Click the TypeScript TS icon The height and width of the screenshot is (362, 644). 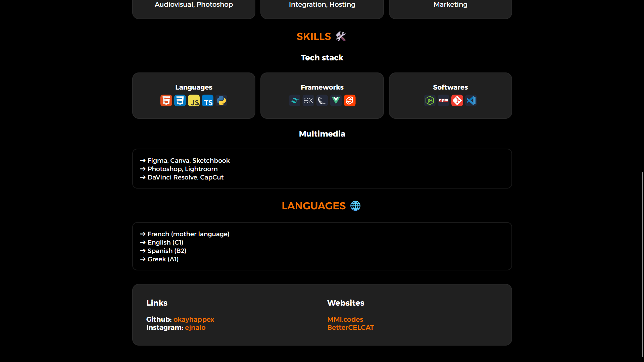coord(207,101)
